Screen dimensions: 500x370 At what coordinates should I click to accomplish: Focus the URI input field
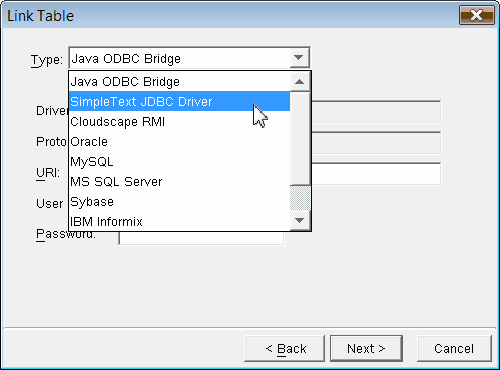click(376, 174)
